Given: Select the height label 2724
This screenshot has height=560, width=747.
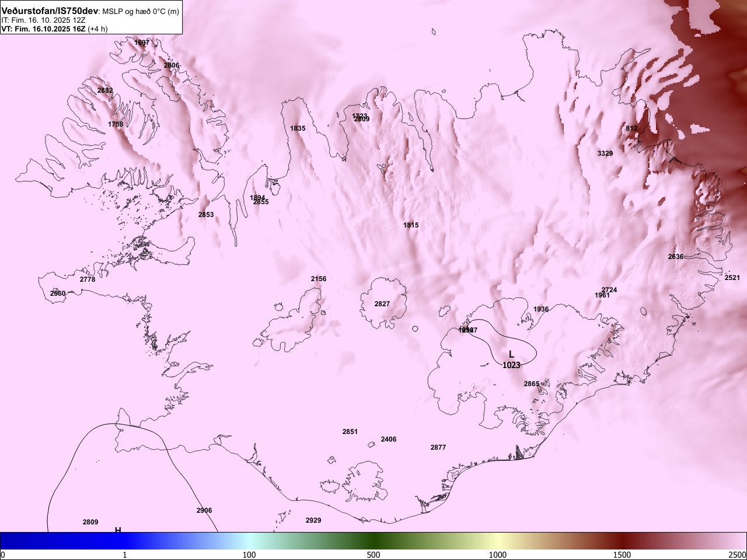Looking at the screenshot, I should click(x=609, y=290).
